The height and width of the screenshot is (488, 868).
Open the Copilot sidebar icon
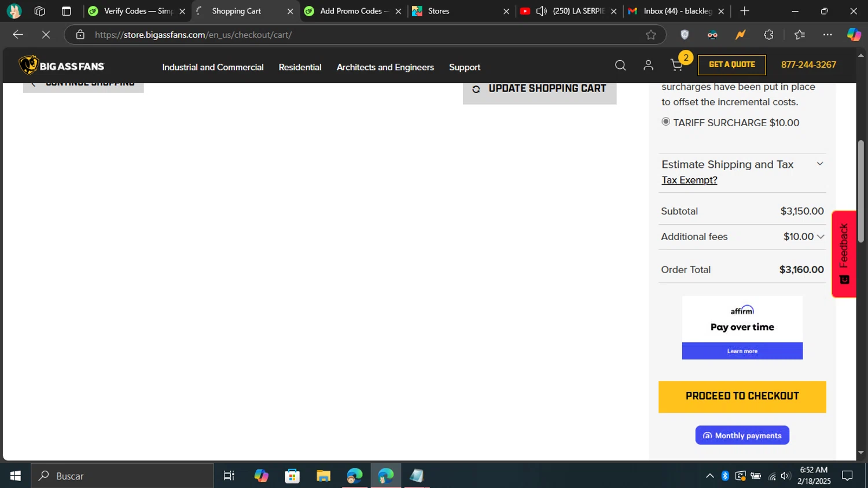854,35
